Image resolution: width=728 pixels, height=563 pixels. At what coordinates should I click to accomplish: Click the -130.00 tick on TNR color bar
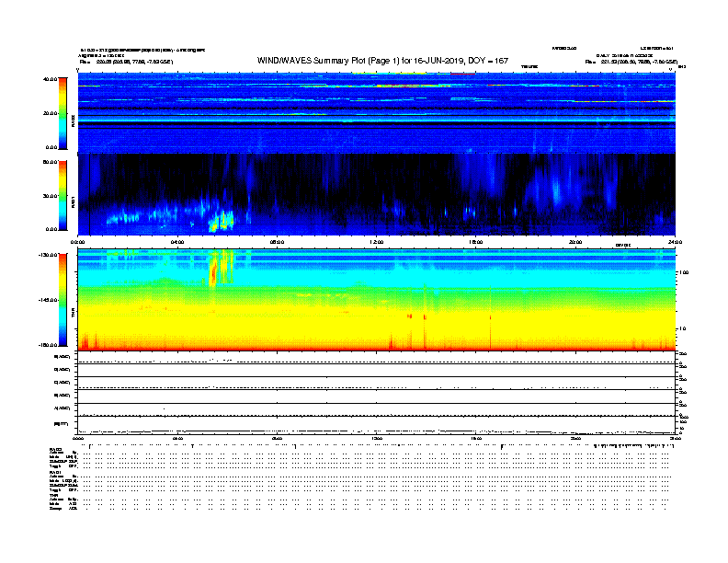(49, 255)
